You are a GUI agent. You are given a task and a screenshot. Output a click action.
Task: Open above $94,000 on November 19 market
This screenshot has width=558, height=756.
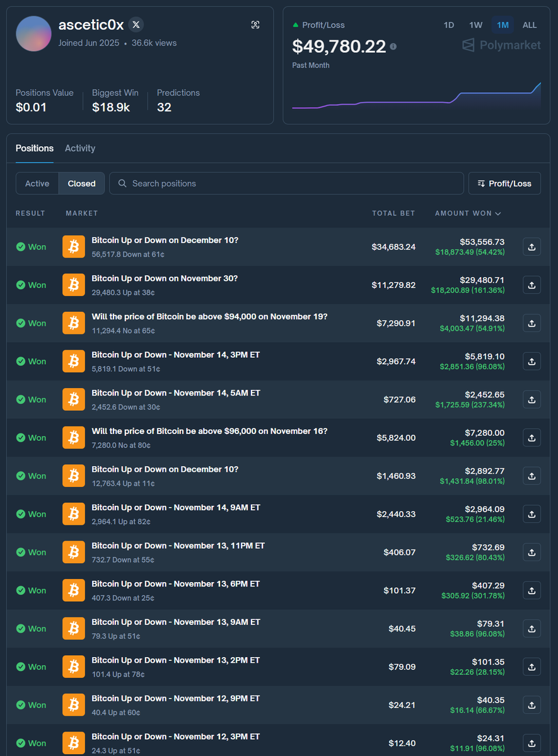209,317
